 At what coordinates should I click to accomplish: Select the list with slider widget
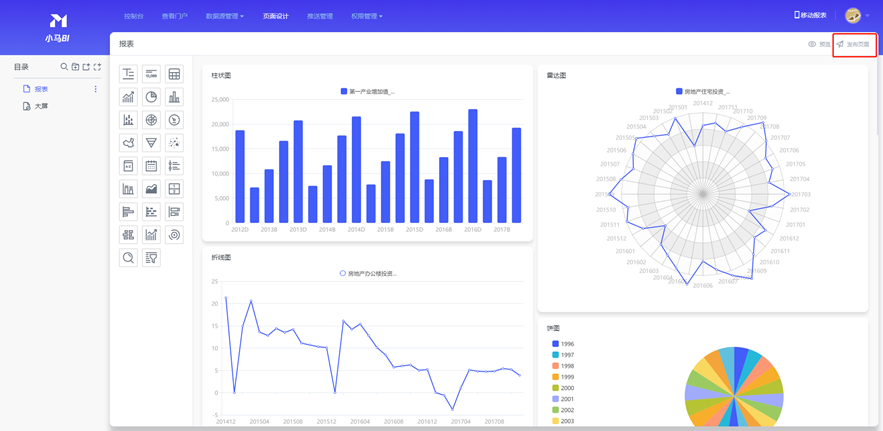(x=175, y=166)
